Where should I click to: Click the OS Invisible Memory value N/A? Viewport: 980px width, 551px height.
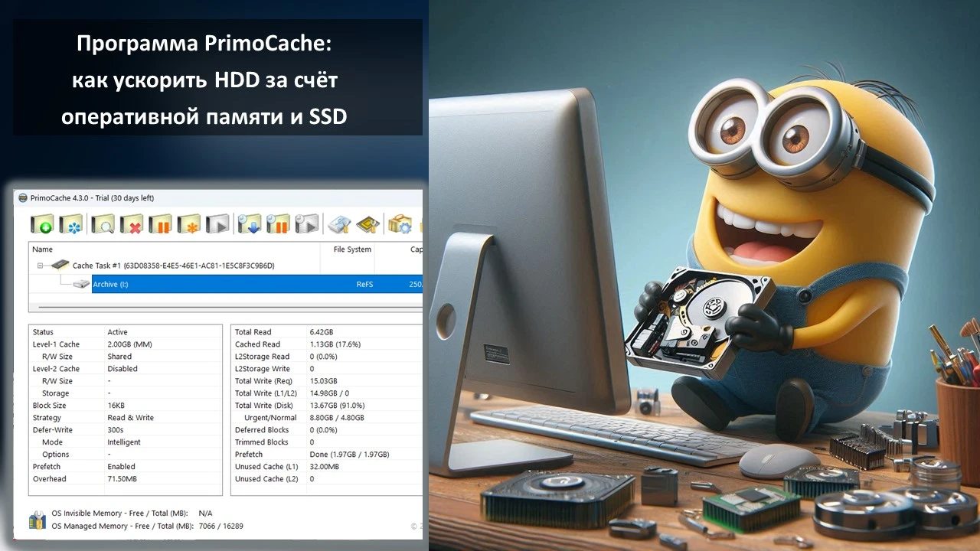coord(205,513)
